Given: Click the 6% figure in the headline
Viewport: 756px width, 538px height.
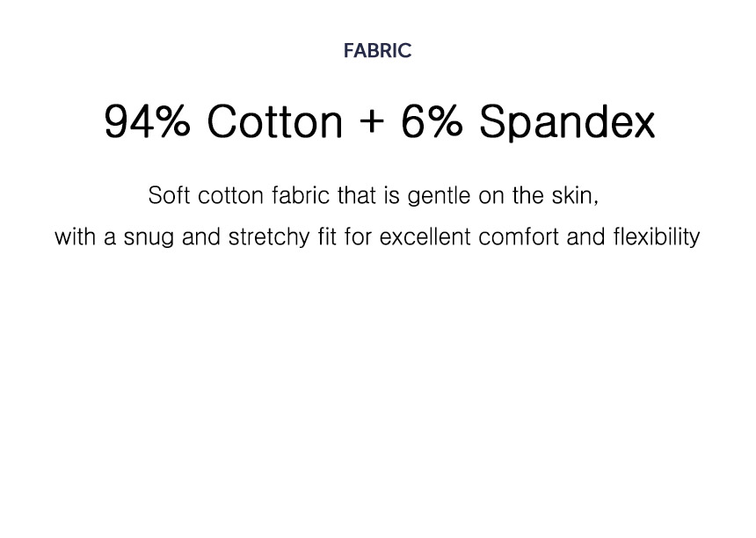Looking at the screenshot, I should click(x=432, y=121).
